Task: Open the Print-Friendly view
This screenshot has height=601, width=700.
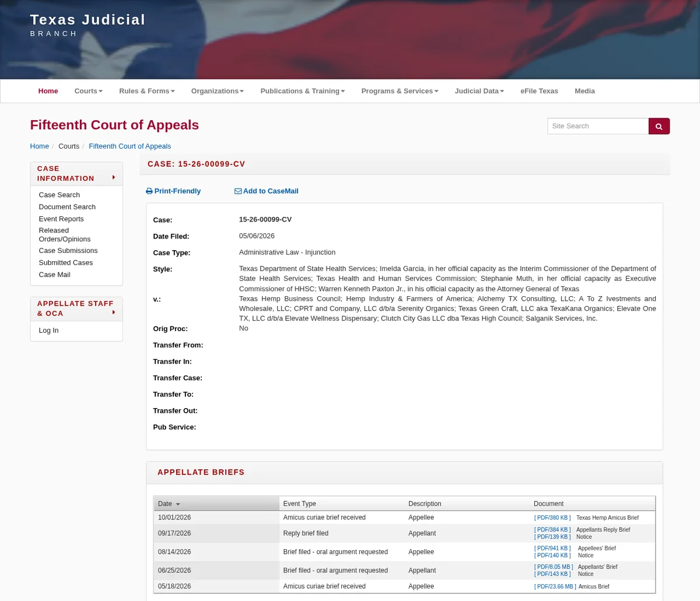Action: click(x=173, y=191)
